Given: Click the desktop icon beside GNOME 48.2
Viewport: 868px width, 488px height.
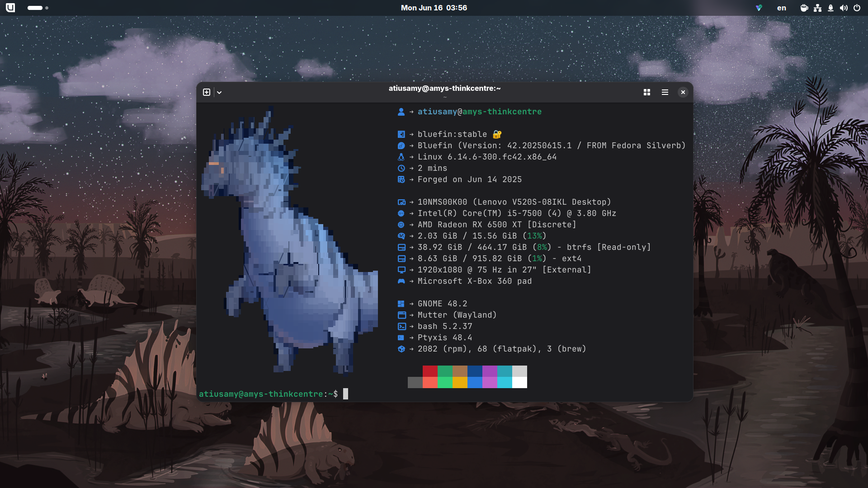Looking at the screenshot, I should [401, 304].
